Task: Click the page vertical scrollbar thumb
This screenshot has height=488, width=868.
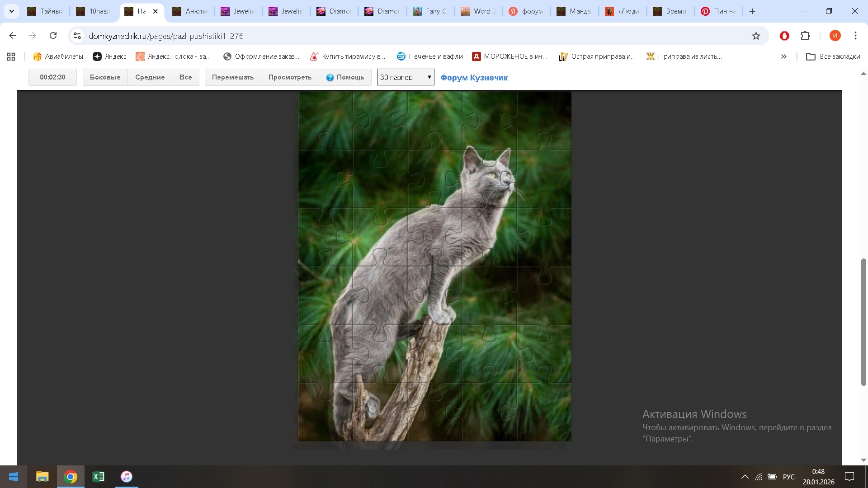Action: pyautogui.click(x=863, y=322)
